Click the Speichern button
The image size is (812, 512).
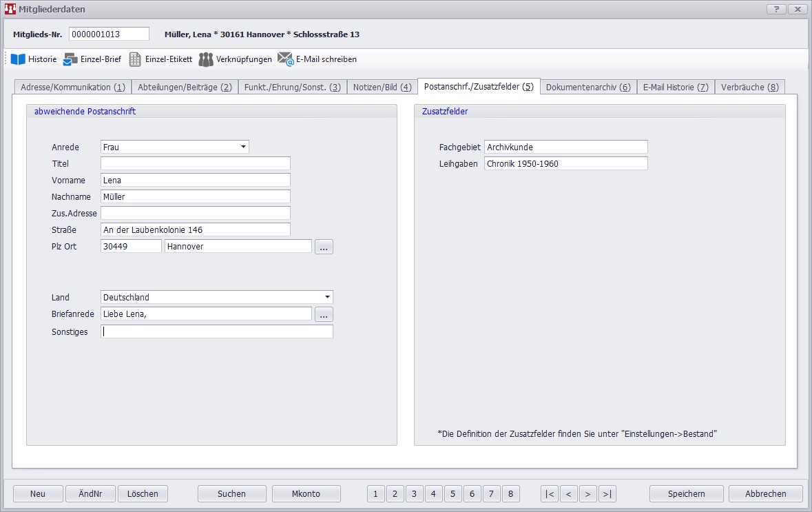[686, 493]
